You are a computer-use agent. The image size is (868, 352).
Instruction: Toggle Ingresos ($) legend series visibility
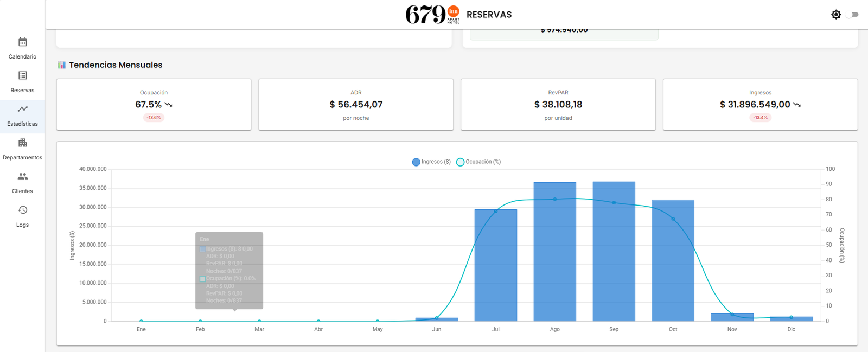tap(431, 162)
